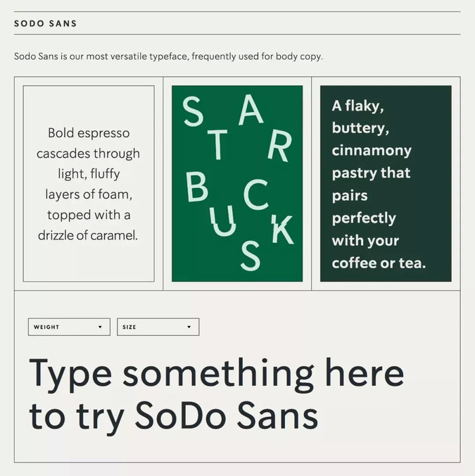Click 'drizzle of caramel.' text line
The height and width of the screenshot is (476, 475).
88,235
